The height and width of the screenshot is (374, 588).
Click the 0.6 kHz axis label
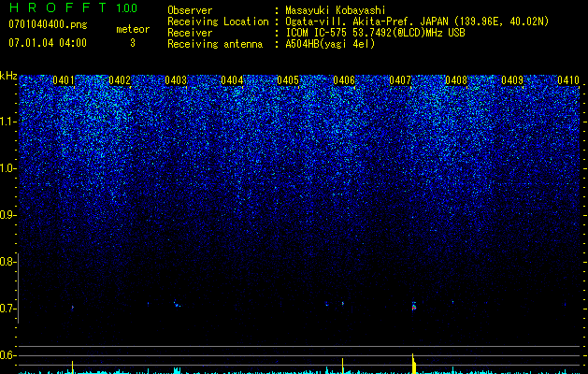click(x=7, y=355)
